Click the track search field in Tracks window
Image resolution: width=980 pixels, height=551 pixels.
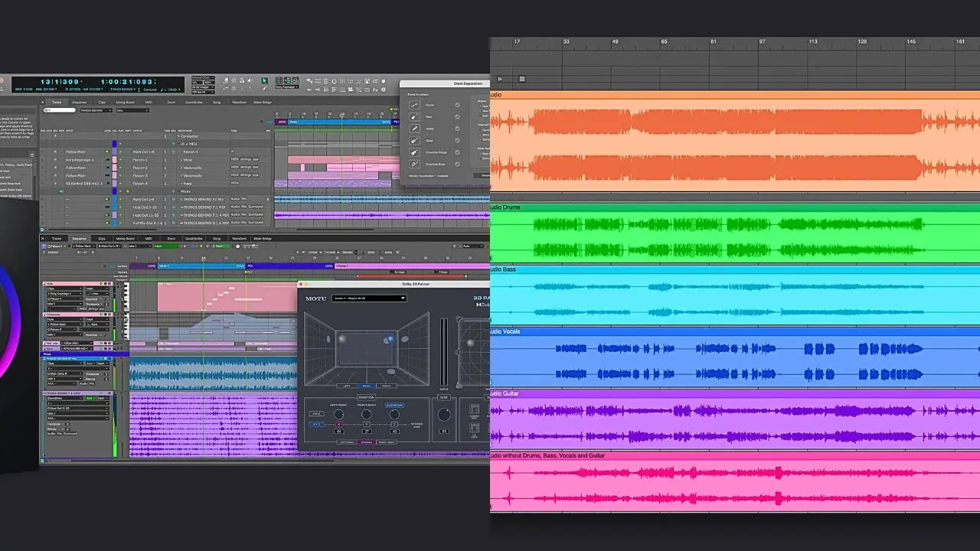(60, 110)
